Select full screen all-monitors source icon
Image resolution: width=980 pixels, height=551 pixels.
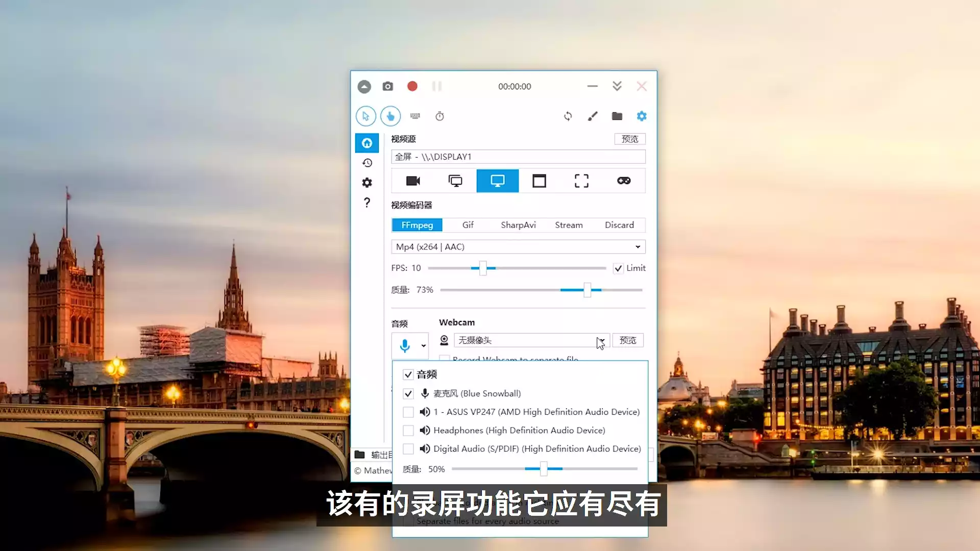455,181
